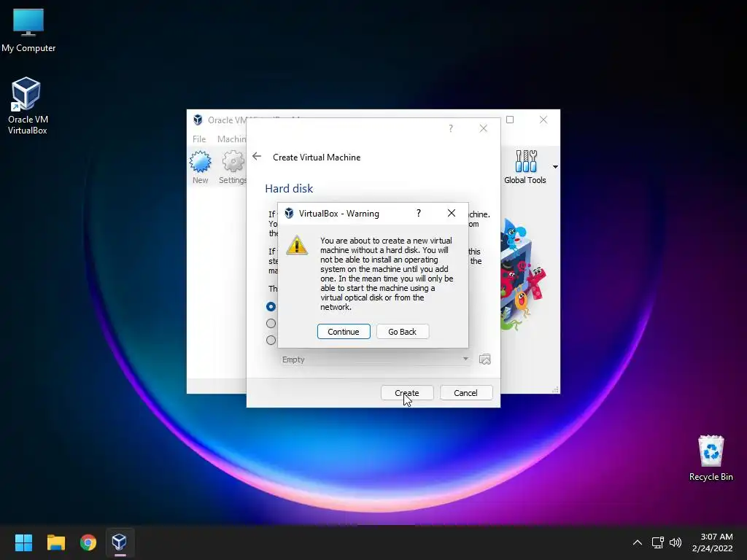Click the wizard's help question mark
747x560 pixels.
click(x=451, y=128)
